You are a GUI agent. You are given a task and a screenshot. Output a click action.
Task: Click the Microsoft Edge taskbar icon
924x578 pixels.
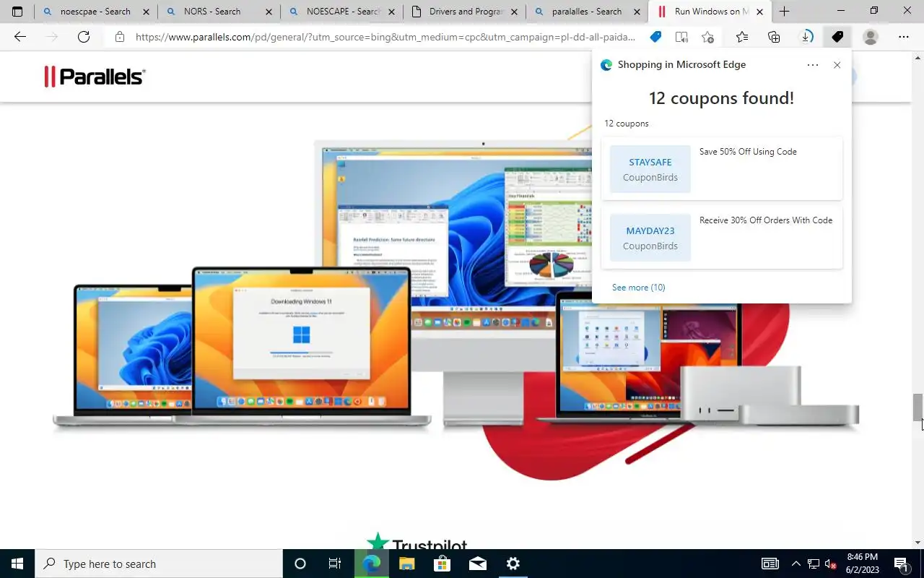click(372, 564)
